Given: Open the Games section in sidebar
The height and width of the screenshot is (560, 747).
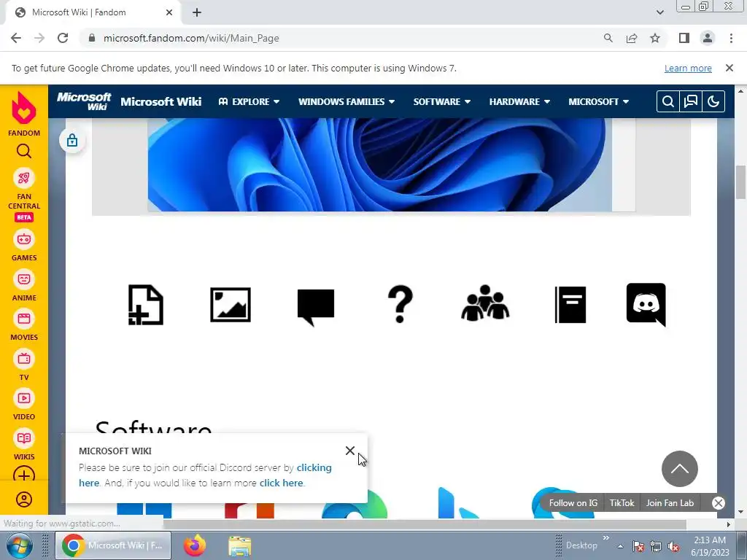Looking at the screenshot, I should click(24, 246).
